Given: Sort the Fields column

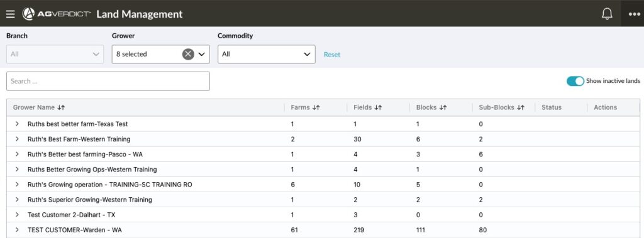Looking at the screenshot, I should [378, 107].
